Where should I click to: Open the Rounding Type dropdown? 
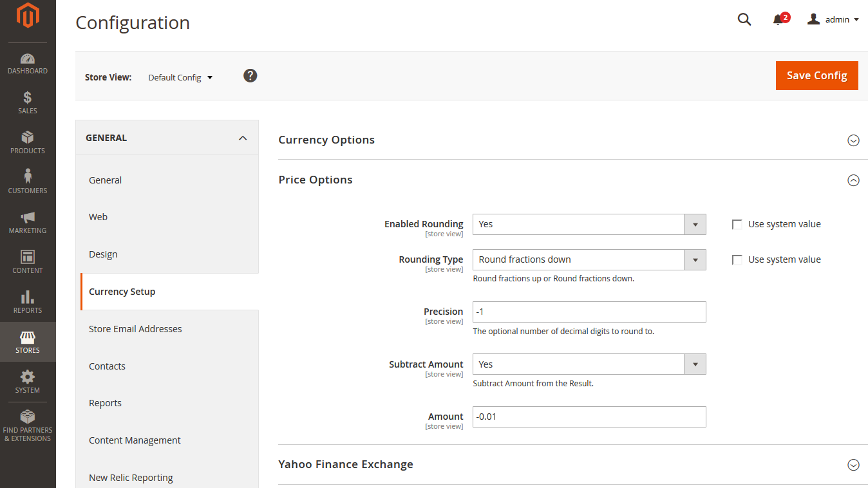[x=589, y=259]
